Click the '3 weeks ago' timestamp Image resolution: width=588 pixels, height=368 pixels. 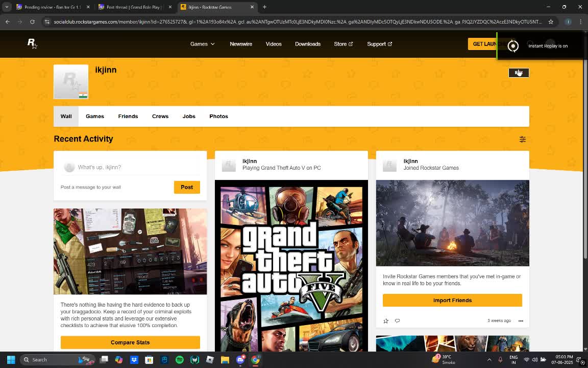click(x=499, y=320)
